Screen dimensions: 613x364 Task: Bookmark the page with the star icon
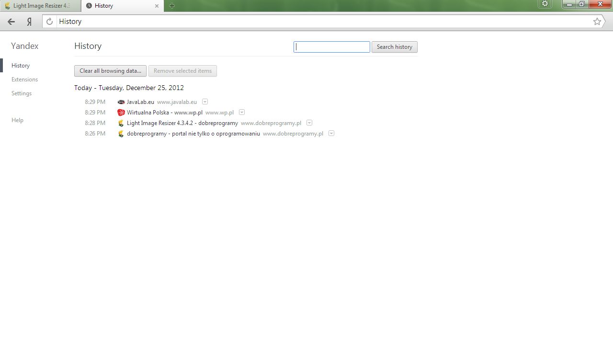coord(597,22)
